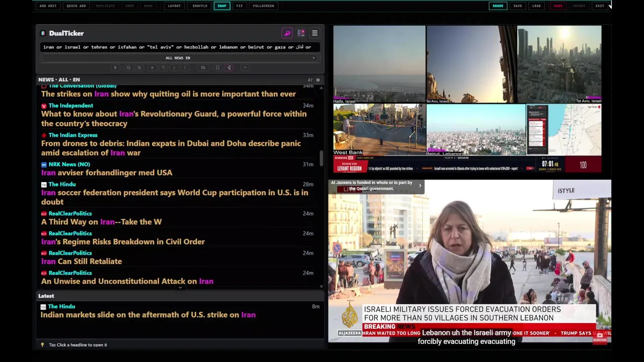Click the EXIT button
The width and height of the screenshot is (644, 362).
point(600,6)
